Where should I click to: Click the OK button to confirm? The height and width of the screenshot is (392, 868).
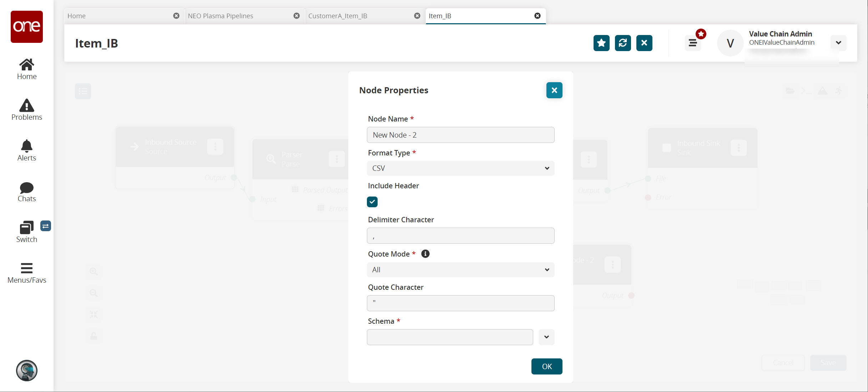pyautogui.click(x=546, y=366)
